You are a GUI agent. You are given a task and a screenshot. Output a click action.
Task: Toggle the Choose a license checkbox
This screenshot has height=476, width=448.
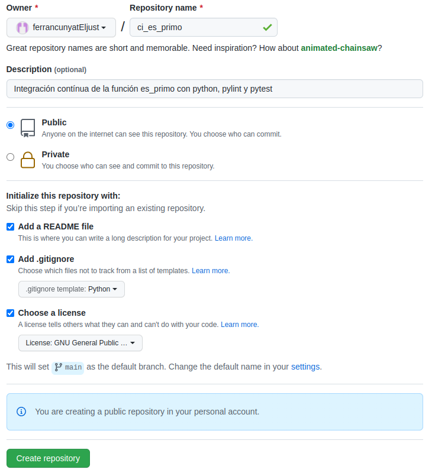coord(10,313)
